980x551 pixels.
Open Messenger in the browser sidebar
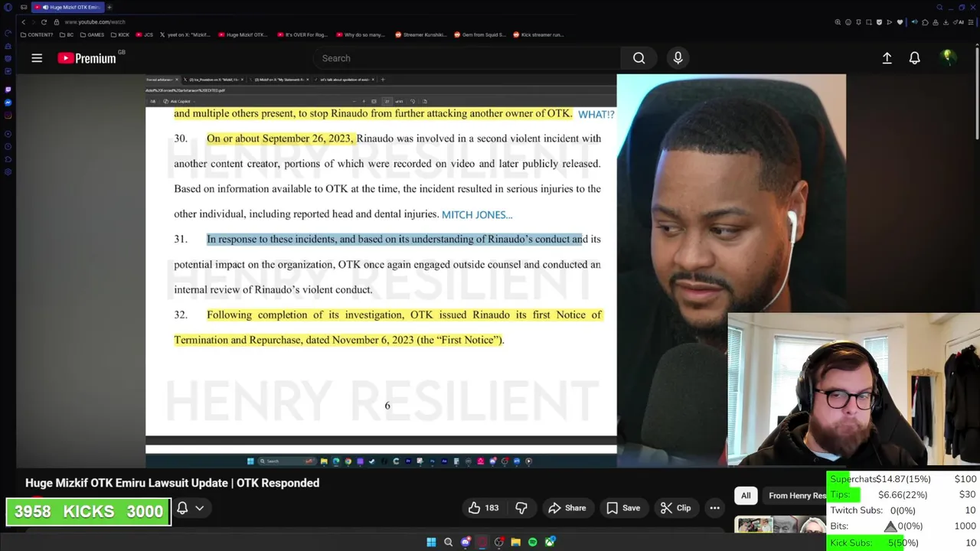coord(8,103)
